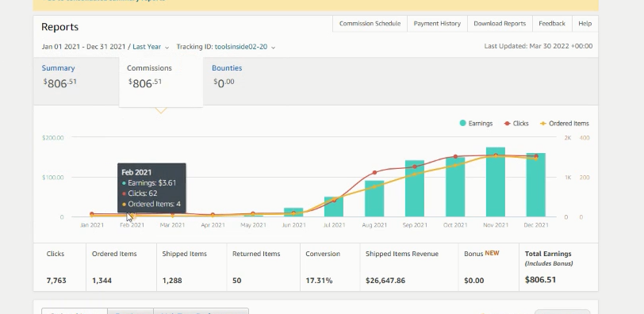Open the Tracking ID toolsinside02-20 dropdown

coord(226,47)
